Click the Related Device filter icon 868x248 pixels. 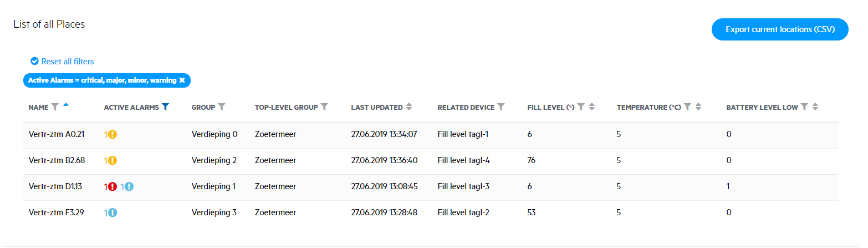click(x=501, y=107)
